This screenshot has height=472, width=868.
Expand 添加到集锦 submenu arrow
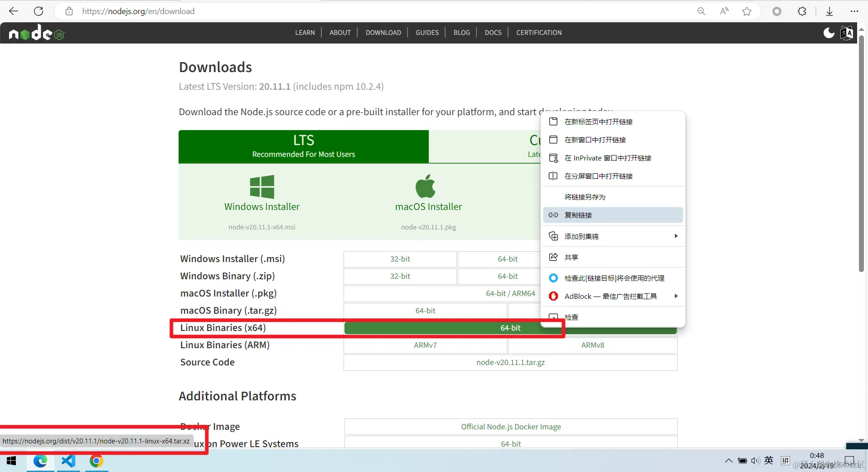click(x=676, y=236)
